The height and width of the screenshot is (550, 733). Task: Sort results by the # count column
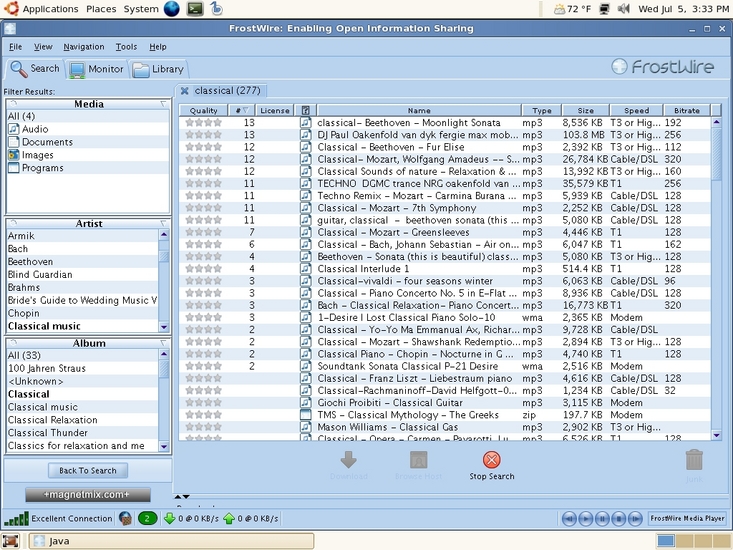coord(242,110)
